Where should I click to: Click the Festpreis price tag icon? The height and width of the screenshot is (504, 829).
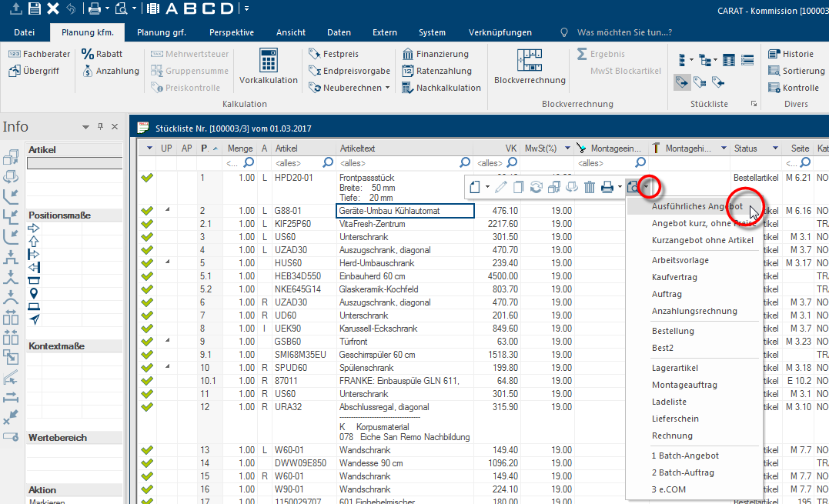click(x=314, y=54)
